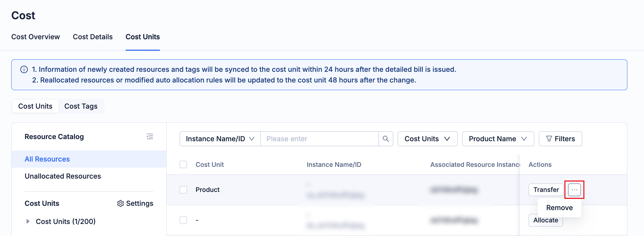
Task: Select the Cost Tags sub-tab
Action: (81, 106)
